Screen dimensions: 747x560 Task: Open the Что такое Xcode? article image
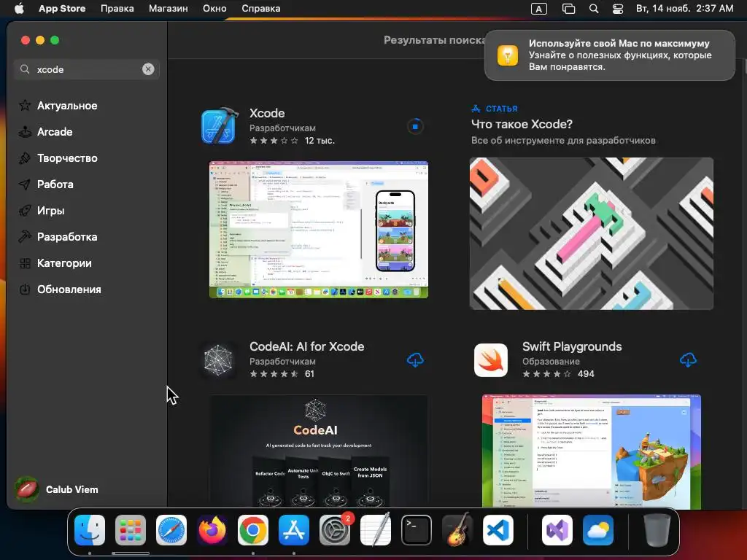(x=591, y=233)
